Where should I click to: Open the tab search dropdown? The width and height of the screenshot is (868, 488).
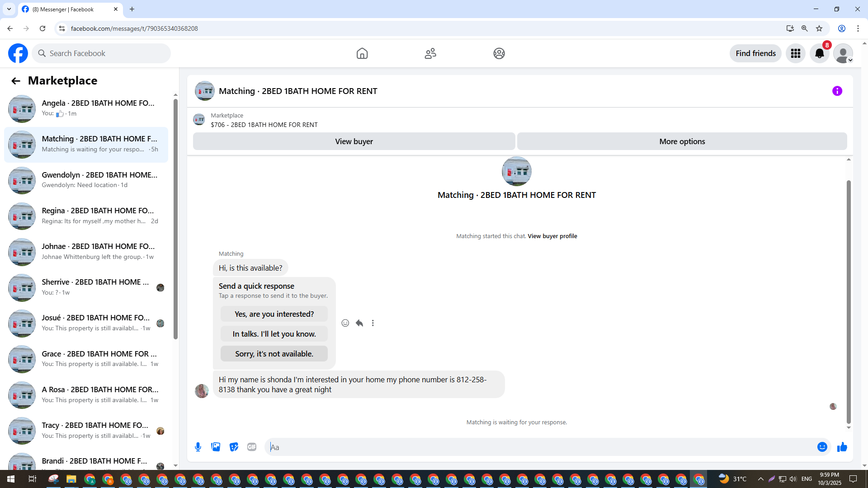click(x=9, y=9)
